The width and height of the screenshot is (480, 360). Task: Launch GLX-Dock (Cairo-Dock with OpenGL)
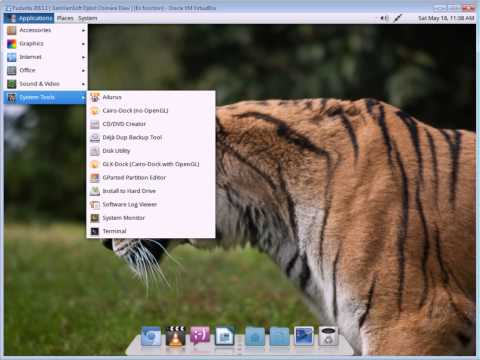tap(151, 164)
